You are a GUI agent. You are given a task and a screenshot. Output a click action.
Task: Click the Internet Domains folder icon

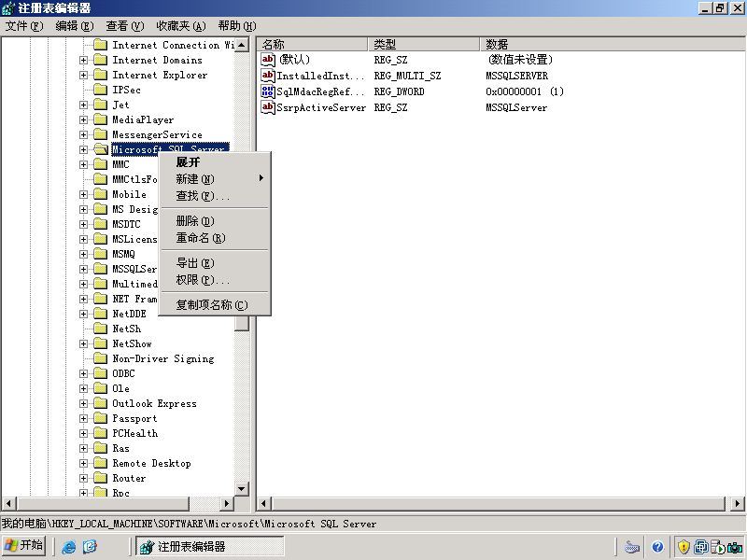pyautogui.click(x=100, y=60)
